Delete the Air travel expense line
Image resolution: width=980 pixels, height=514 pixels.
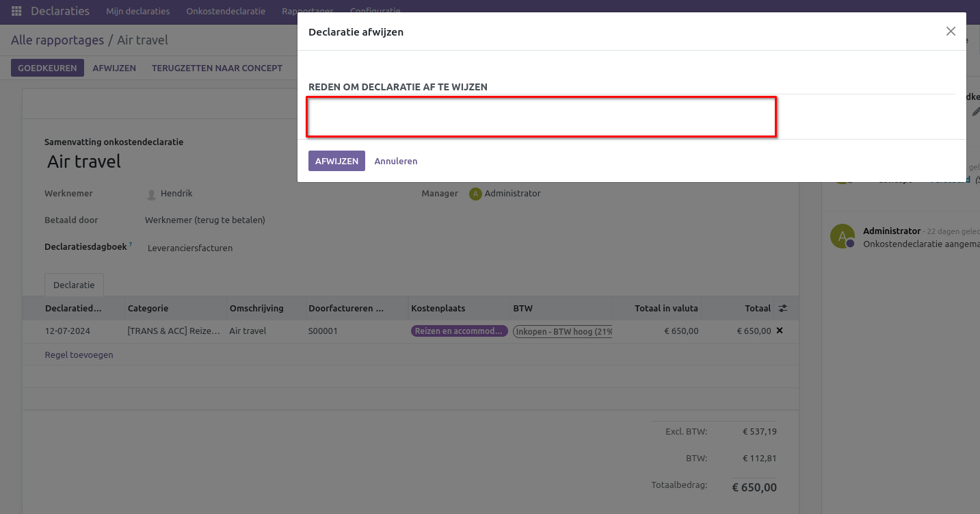tap(780, 331)
